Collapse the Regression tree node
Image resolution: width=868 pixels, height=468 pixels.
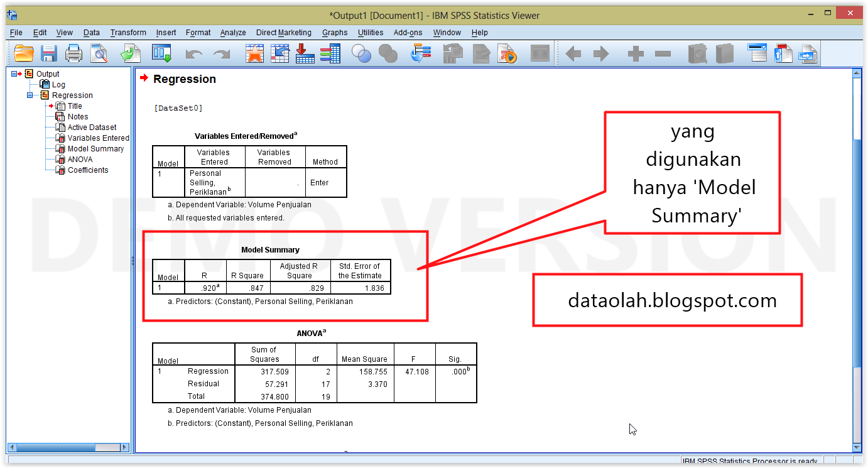pos(30,95)
